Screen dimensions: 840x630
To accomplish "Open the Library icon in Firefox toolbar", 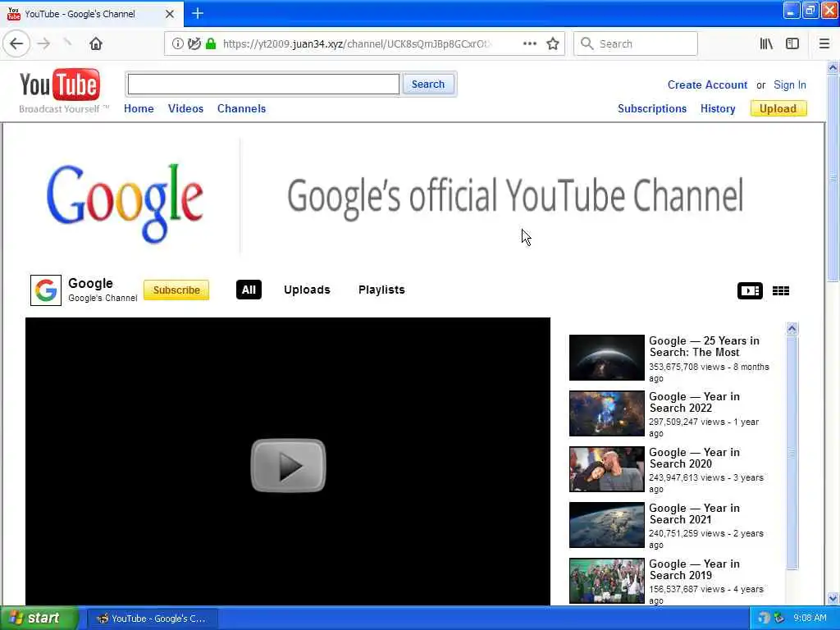I will [766, 43].
